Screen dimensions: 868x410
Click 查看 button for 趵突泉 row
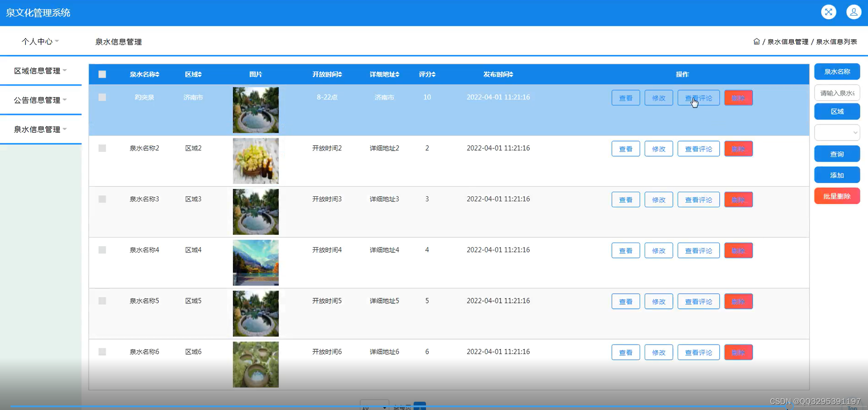pyautogui.click(x=625, y=98)
